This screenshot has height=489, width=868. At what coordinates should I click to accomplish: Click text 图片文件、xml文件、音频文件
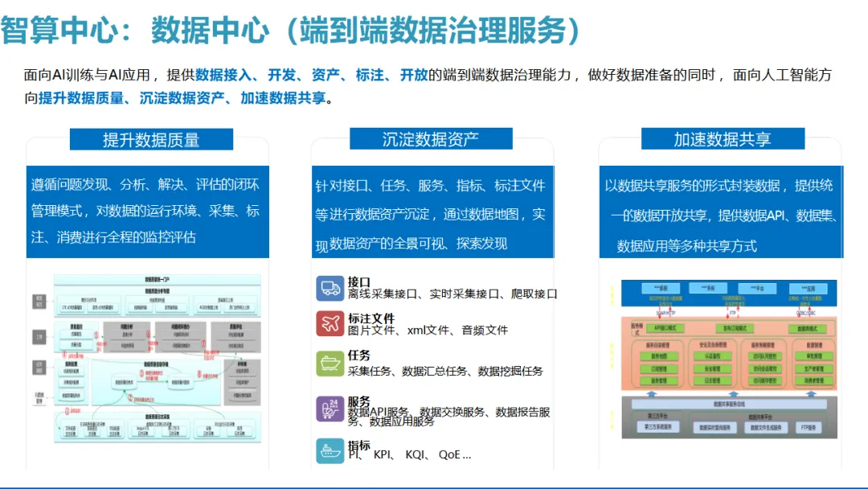pos(428,330)
